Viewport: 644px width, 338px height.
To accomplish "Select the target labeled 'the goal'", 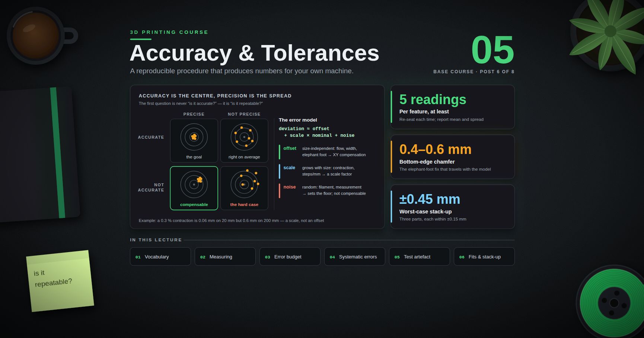I will click(x=194, y=141).
